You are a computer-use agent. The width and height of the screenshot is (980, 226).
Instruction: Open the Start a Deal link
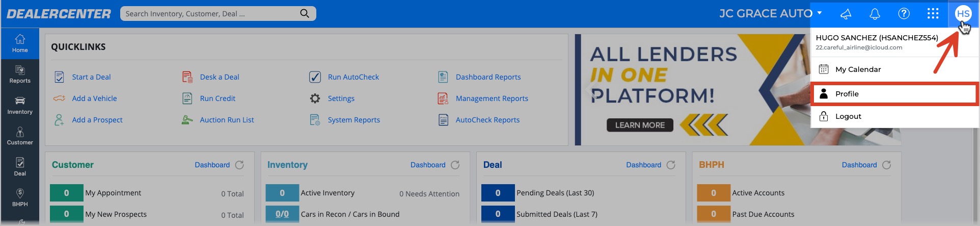91,77
